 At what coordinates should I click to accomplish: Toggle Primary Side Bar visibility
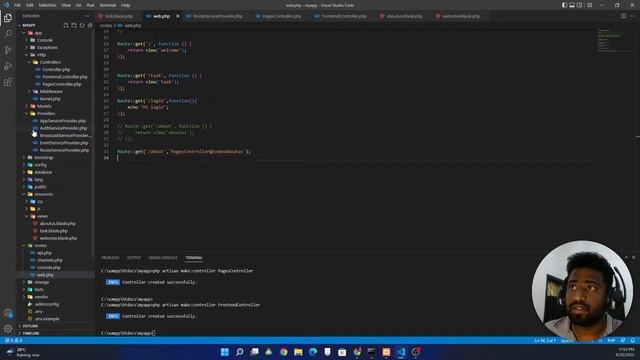(x=564, y=5)
